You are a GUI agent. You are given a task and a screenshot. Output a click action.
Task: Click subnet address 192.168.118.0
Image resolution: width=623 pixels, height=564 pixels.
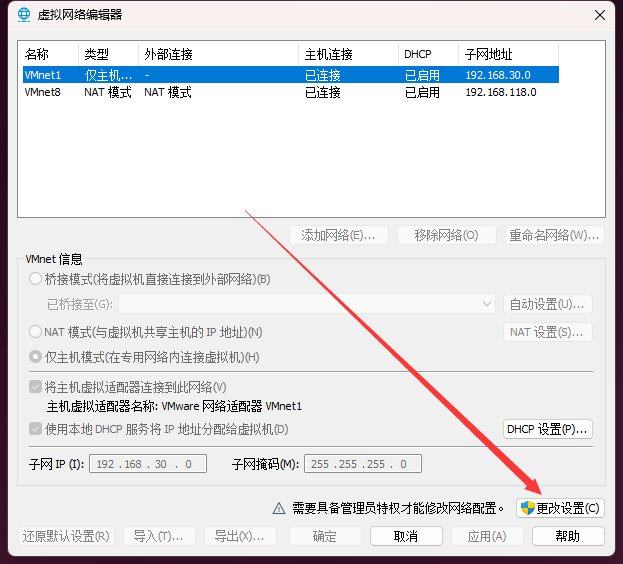pos(501,92)
